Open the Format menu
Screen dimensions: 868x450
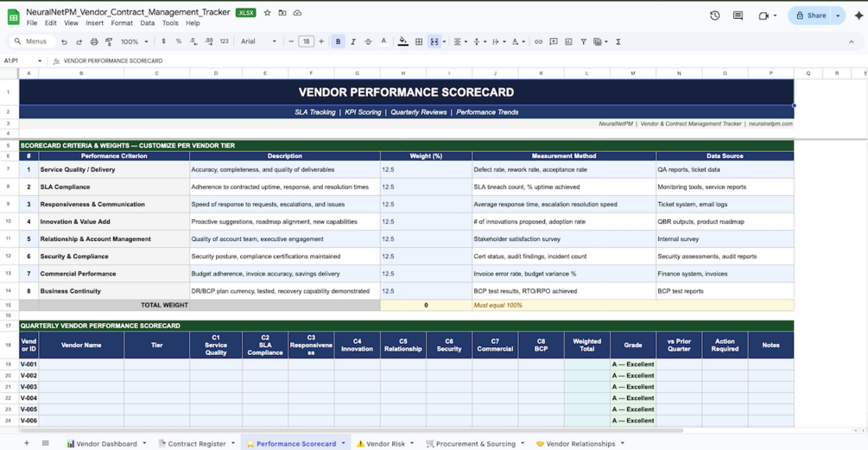click(x=122, y=23)
